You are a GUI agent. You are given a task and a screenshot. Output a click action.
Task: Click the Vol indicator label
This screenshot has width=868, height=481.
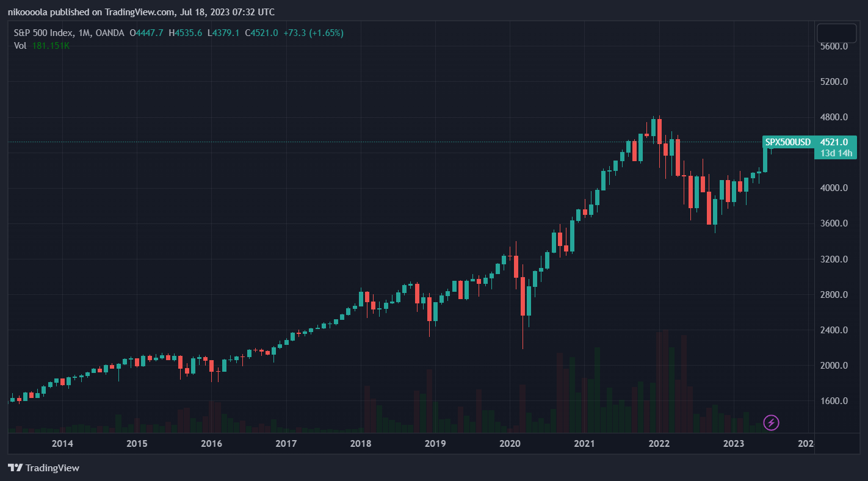(20, 45)
